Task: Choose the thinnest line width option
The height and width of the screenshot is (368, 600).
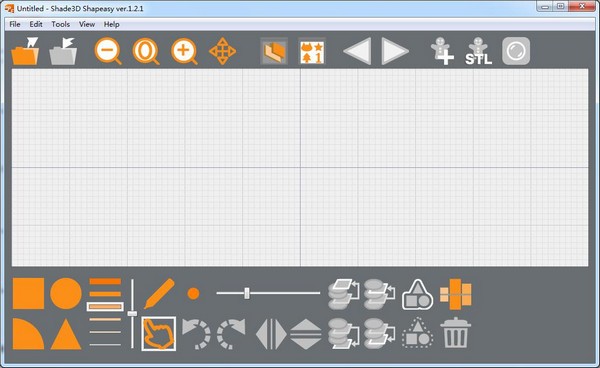Action: (x=105, y=345)
